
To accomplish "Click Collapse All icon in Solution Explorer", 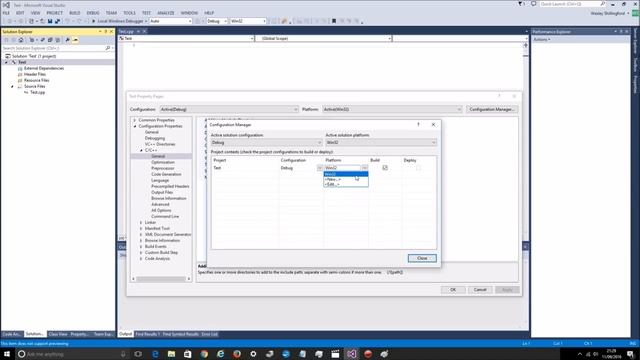I will [50, 40].
